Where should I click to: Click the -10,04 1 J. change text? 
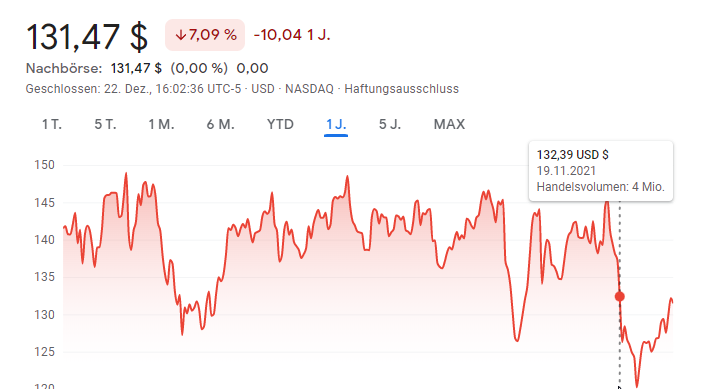point(292,35)
